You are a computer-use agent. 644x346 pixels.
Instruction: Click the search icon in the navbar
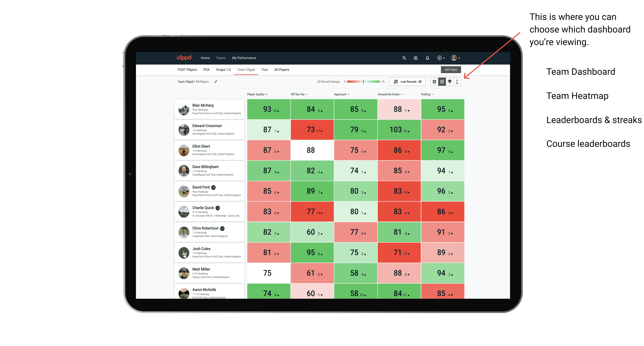pyautogui.click(x=403, y=58)
